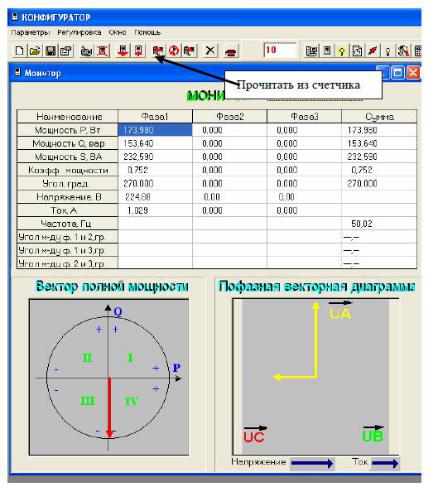Click the 0,752 value under Фаза1
This screenshot has width=431, height=493.
point(138,170)
